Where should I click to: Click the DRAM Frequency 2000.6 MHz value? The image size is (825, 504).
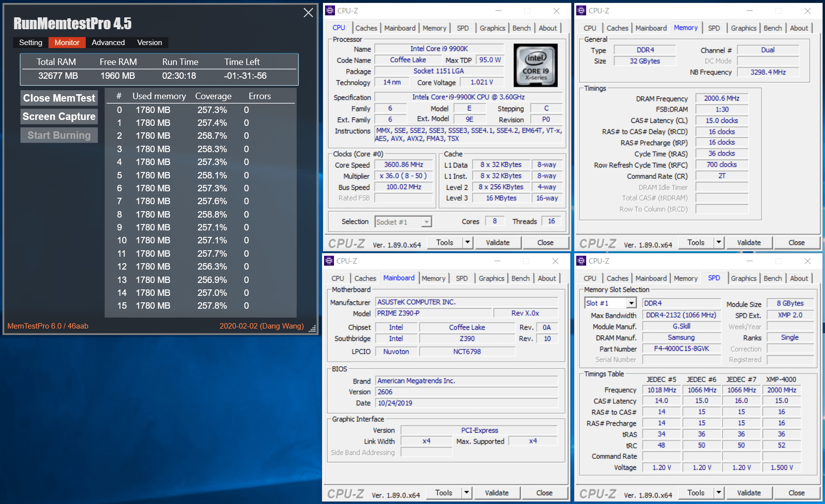721,98
